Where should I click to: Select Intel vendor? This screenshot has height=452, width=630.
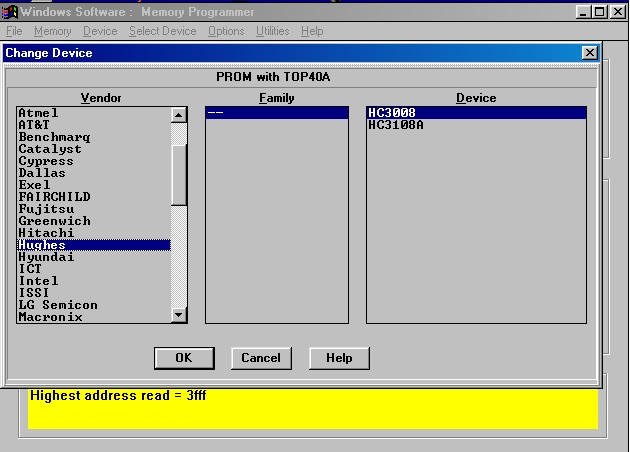pos(94,281)
